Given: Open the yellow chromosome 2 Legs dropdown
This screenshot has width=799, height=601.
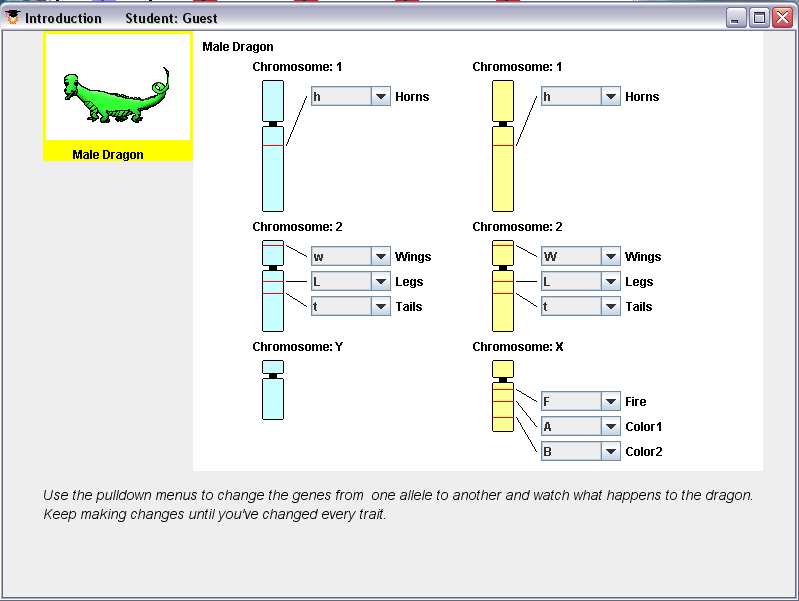Looking at the screenshot, I should click(581, 281).
